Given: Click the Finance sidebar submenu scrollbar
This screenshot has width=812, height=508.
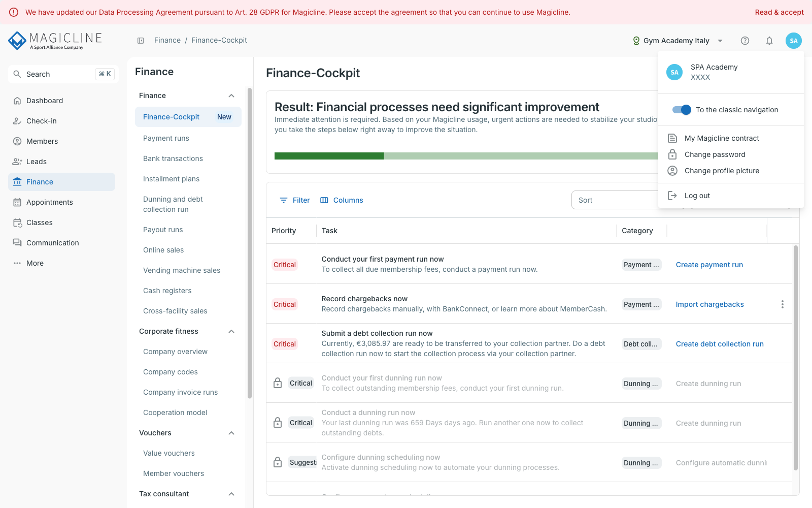Looking at the screenshot, I should 249,243.
